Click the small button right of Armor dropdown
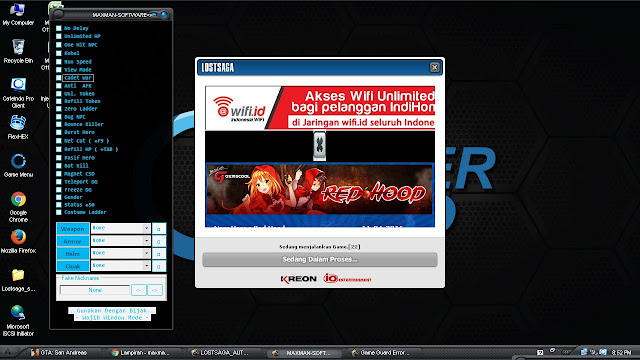 tap(159, 242)
